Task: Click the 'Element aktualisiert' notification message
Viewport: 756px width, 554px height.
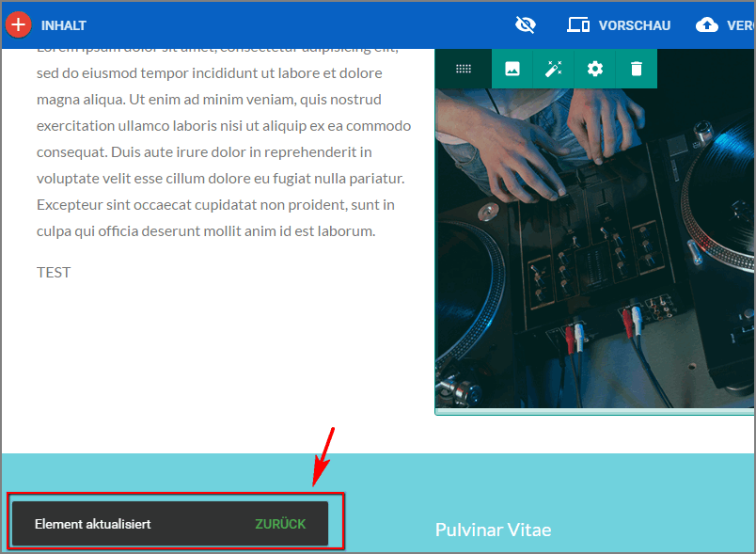Action: click(x=93, y=524)
